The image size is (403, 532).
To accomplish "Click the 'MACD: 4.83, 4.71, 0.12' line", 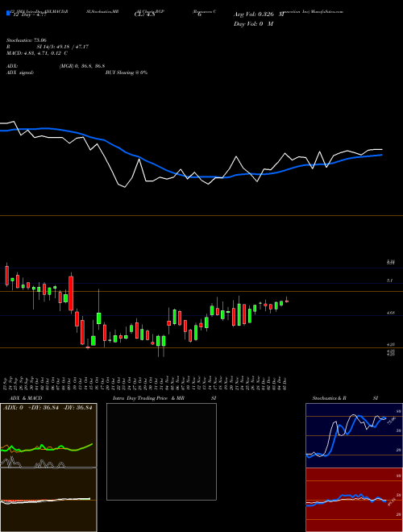I will 34,53.
